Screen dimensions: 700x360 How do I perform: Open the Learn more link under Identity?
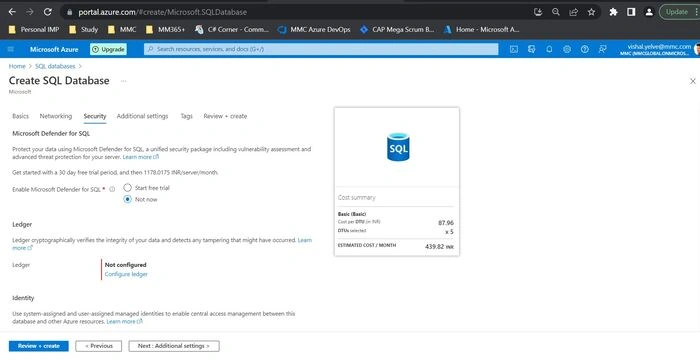click(125, 322)
